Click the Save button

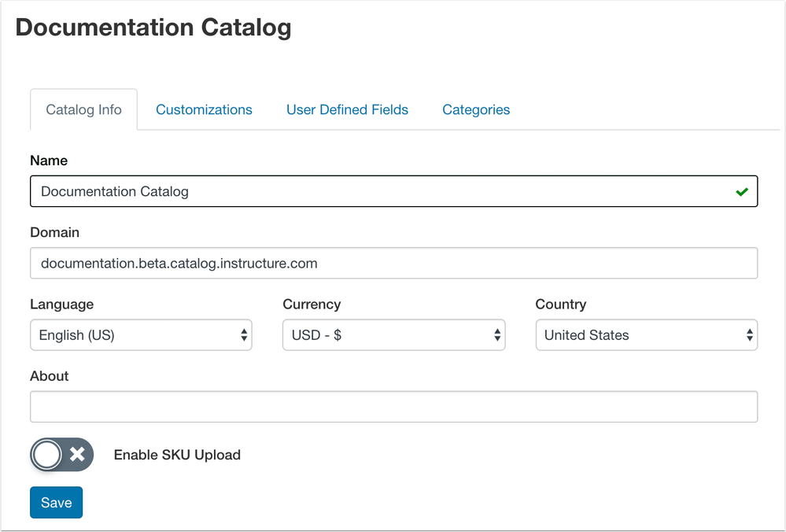(56, 502)
